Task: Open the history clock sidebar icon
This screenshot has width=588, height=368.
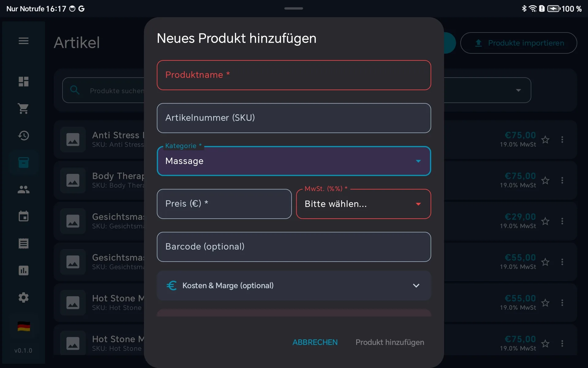Action: coord(24,136)
